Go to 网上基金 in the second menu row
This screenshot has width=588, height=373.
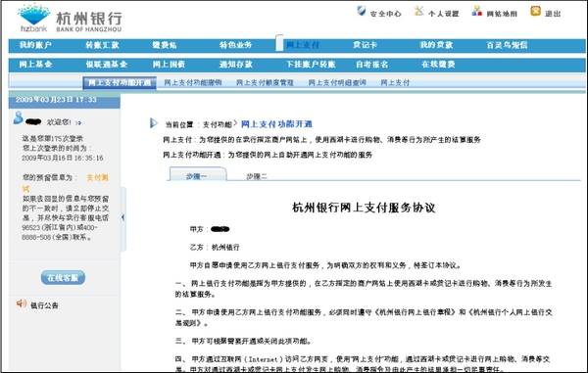pos(35,65)
